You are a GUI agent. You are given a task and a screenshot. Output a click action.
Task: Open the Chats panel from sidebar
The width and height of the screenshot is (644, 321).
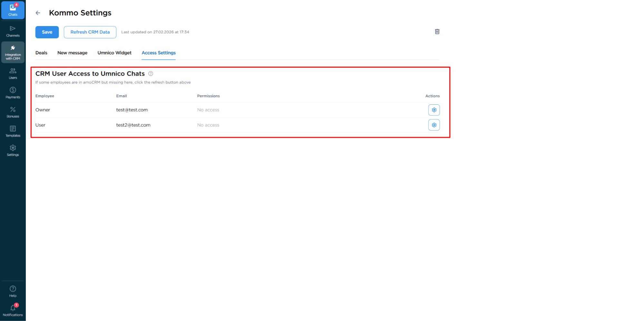click(x=13, y=10)
